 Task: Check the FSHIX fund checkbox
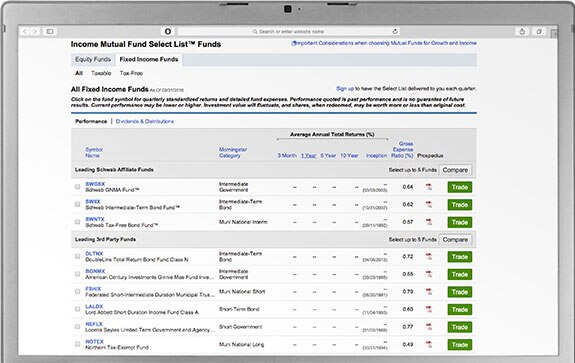(77, 292)
